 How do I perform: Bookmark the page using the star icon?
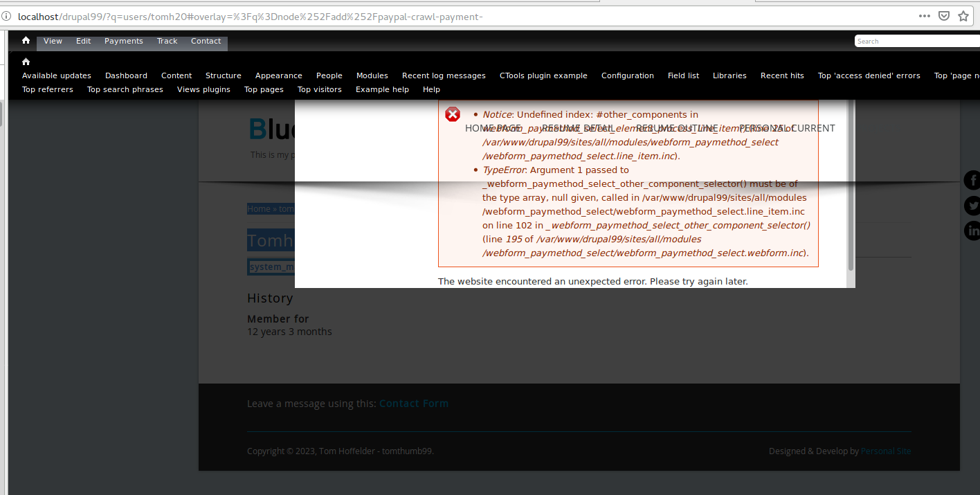(x=963, y=16)
